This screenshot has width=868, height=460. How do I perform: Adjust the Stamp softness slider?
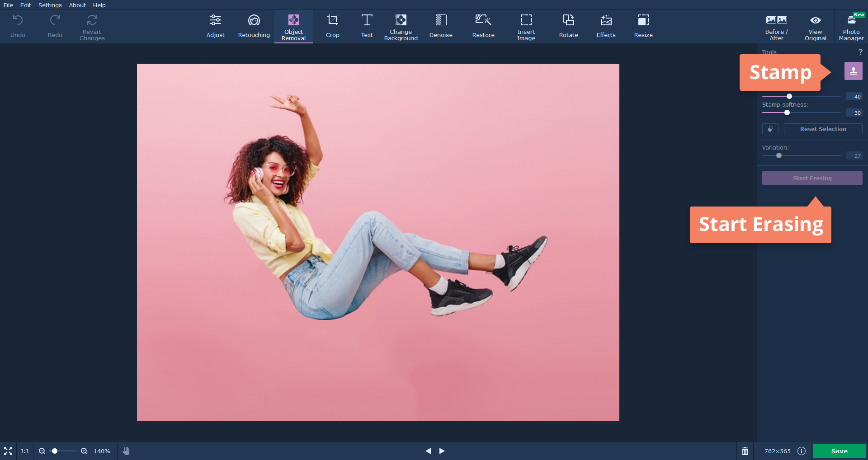pos(787,113)
